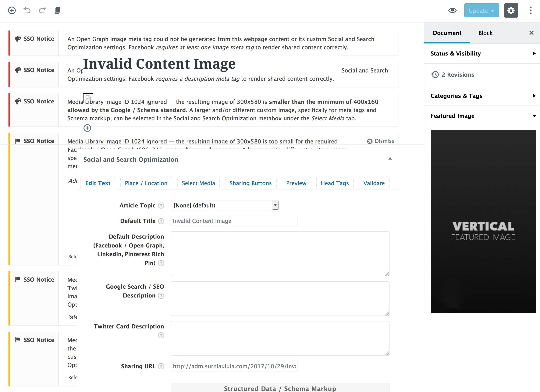
Task: Select the Edit Text tab
Action: 98,183
